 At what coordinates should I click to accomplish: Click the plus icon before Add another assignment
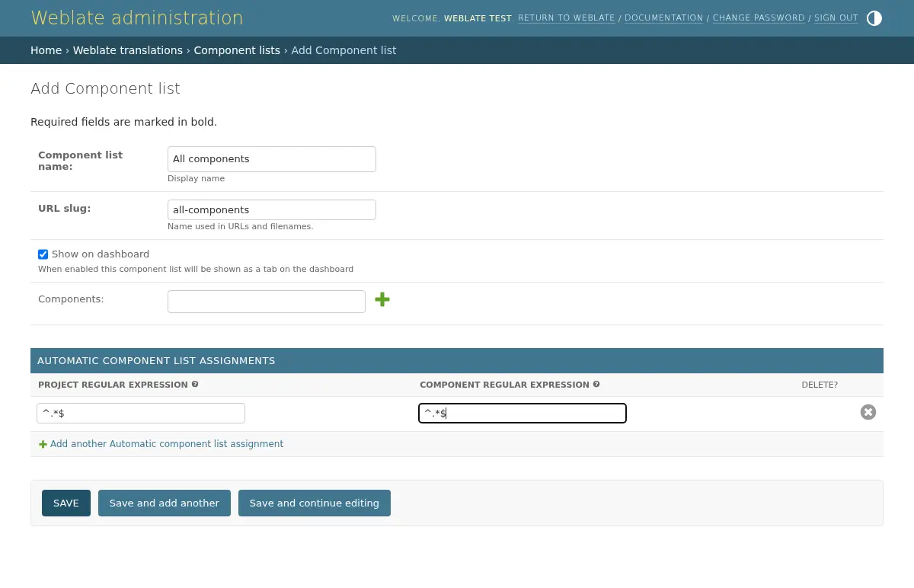[43, 444]
